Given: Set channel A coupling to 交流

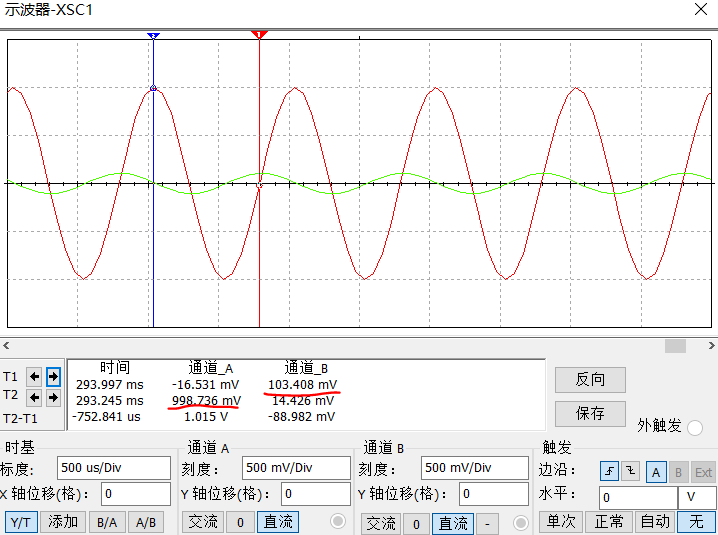Looking at the screenshot, I should tap(203, 522).
